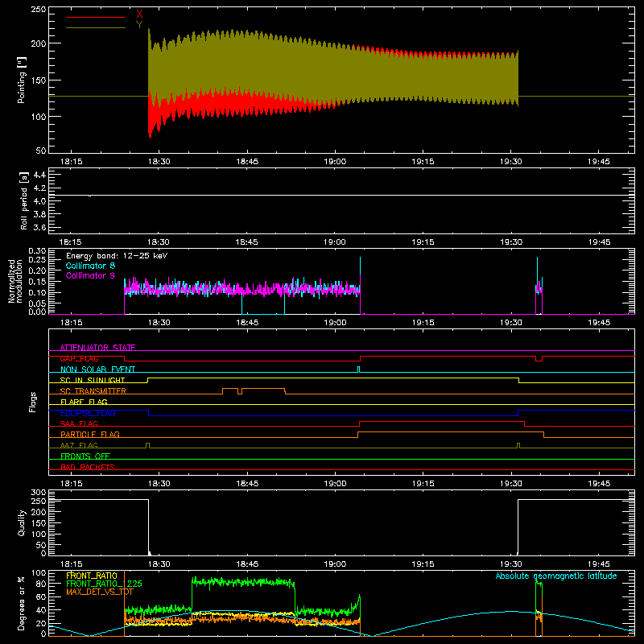Click the 4.4 tick on Roll period axis
This screenshot has width=644, height=644.
click(39, 175)
